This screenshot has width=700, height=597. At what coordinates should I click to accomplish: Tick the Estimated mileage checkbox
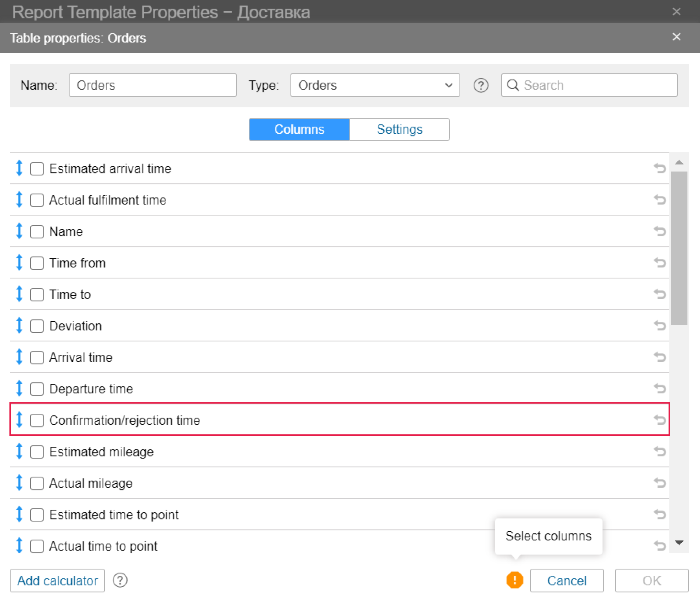tap(37, 452)
